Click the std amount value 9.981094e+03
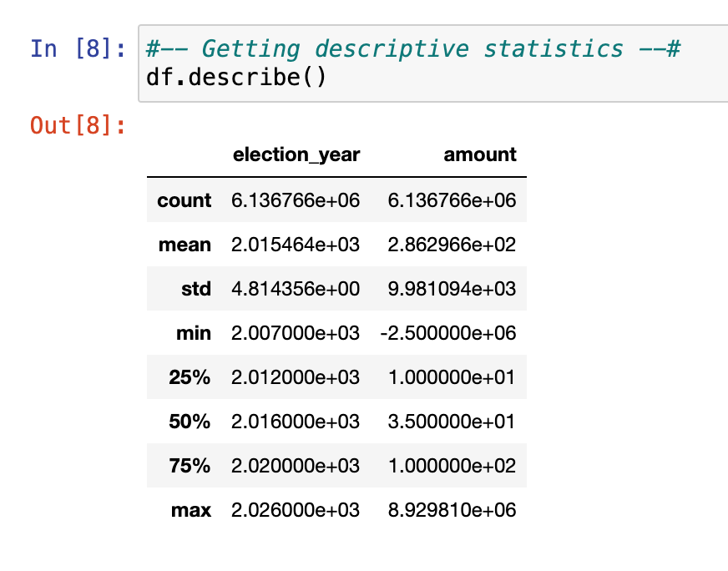Viewport: 728px width, 571px height. (452, 289)
